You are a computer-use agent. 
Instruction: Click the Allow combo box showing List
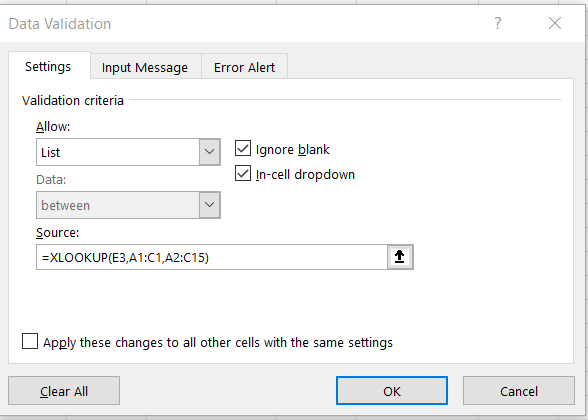pos(128,152)
